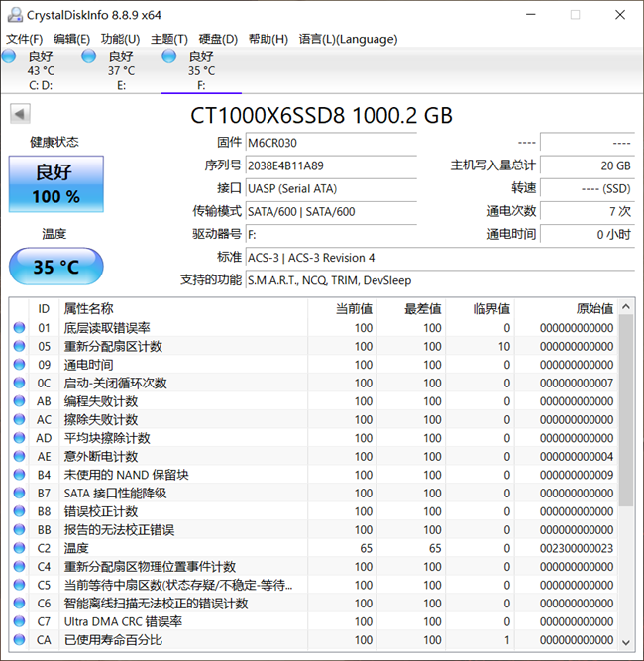
Task: Click status orb for attribute CA lifetime used
Action: click(x=19, y=640)
